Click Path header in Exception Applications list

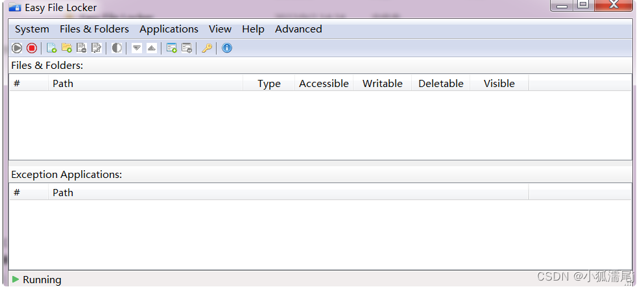(x=289, y=192)
